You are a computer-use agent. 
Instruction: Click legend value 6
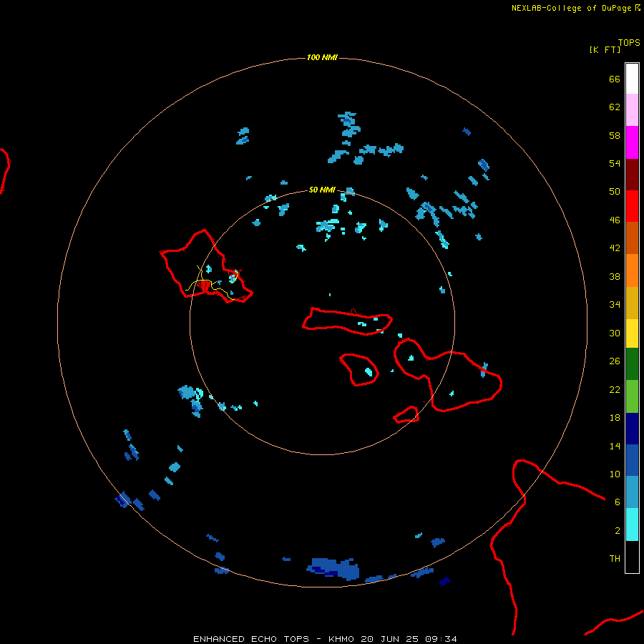pyautogui.click(x=617, y=502)
